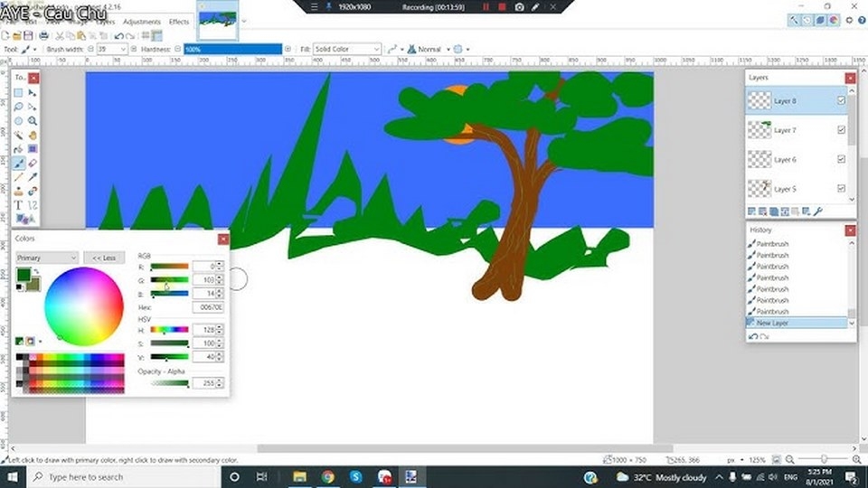This screenshot has height=488, width=868.
Task: Toggle the rulers icon in the toolbar
Action: point(156,36)
